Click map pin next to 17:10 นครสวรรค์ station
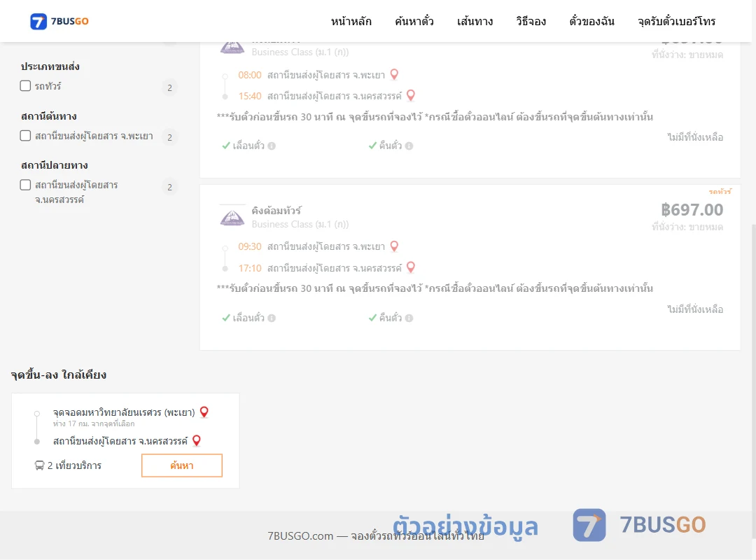Screen dimensions: 756x560 [411, 267]
